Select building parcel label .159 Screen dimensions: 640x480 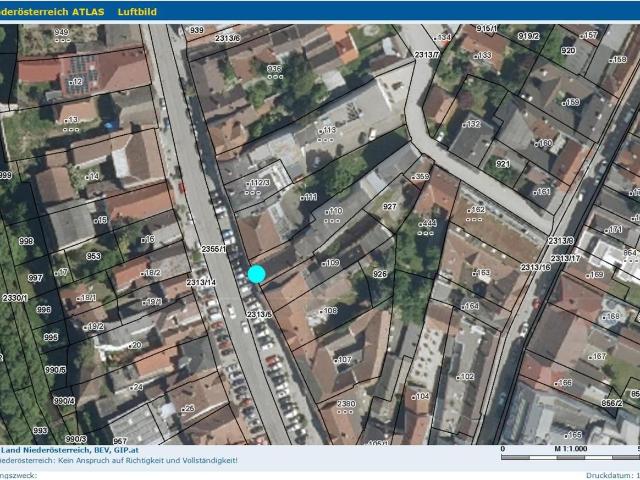pos(571,102)
